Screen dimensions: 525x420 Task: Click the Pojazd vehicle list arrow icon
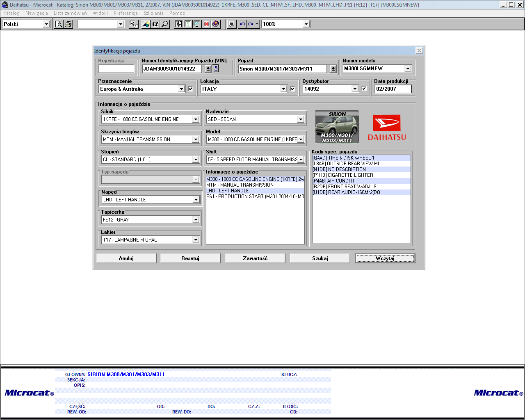[333, 69]
